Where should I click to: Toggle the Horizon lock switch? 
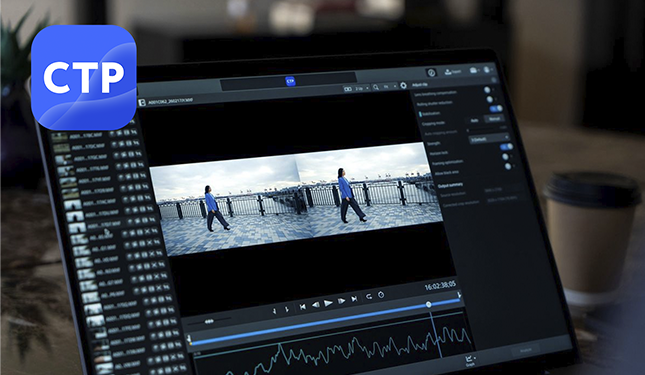point(506,147)
